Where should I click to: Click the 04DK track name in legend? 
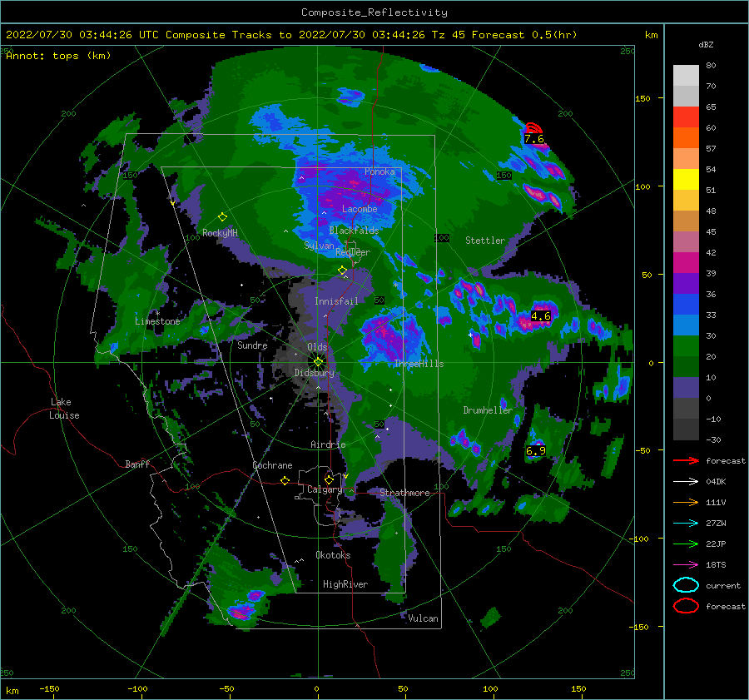tap(716, 482)
